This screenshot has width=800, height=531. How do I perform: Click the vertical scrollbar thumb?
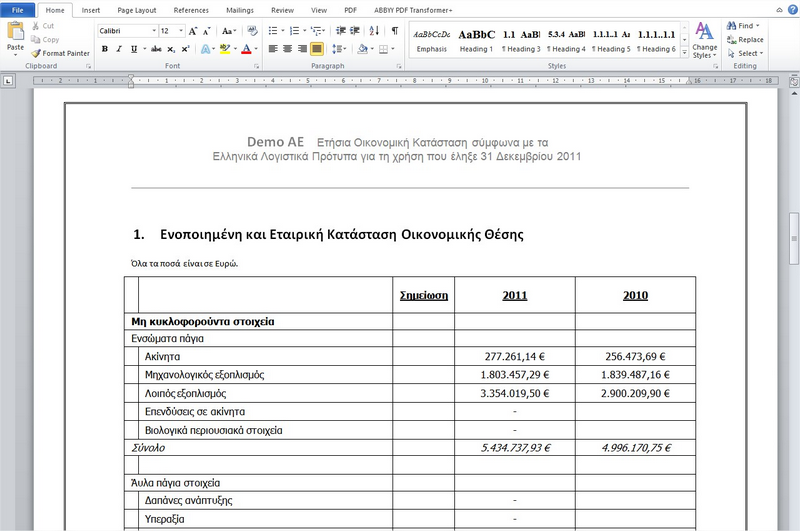click(x=794, y=239)
